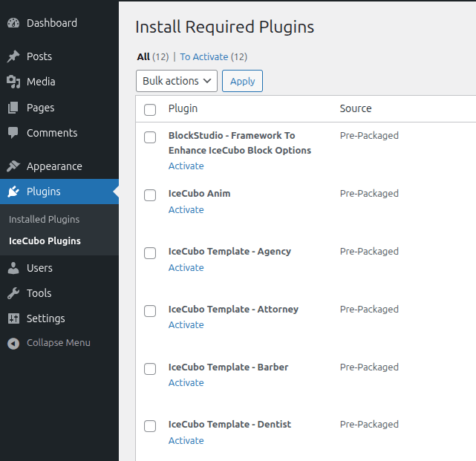The width and height of the screenshot is (476, 461).
Task: Toggle the select-all checkbox in table header
Action: pyautogui.click(x=150, y=110)
